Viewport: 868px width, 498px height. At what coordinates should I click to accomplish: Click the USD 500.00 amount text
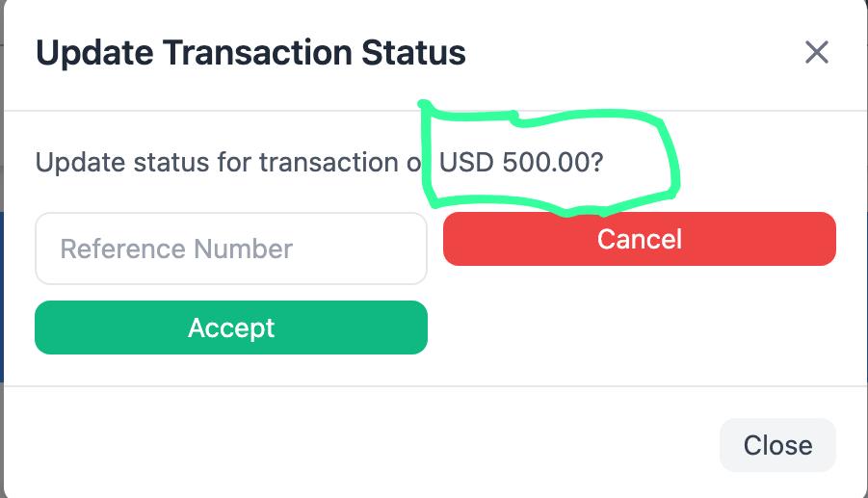pyautogui.click(x=520, y=162)
